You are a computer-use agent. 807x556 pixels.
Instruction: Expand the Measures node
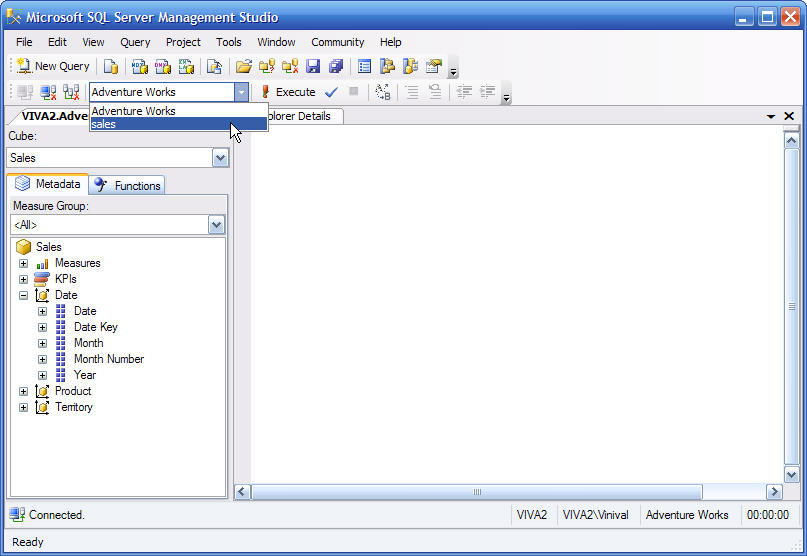tap(23, 264)
